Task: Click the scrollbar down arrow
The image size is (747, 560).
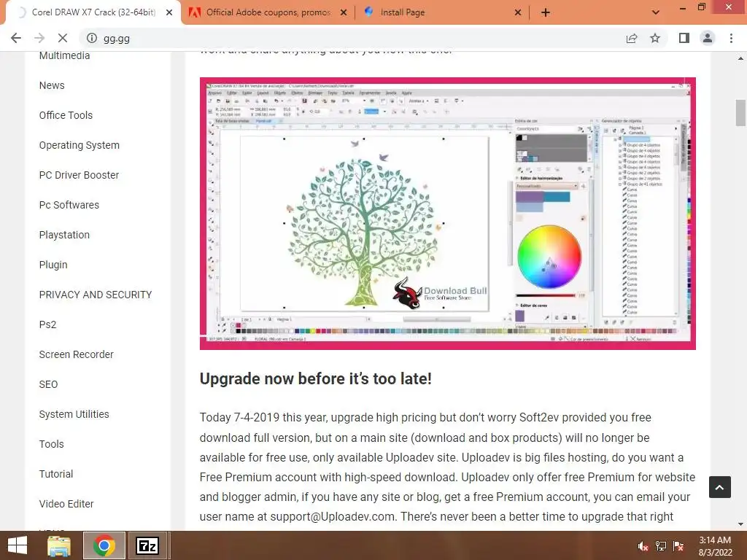Action: pos(740,524)
